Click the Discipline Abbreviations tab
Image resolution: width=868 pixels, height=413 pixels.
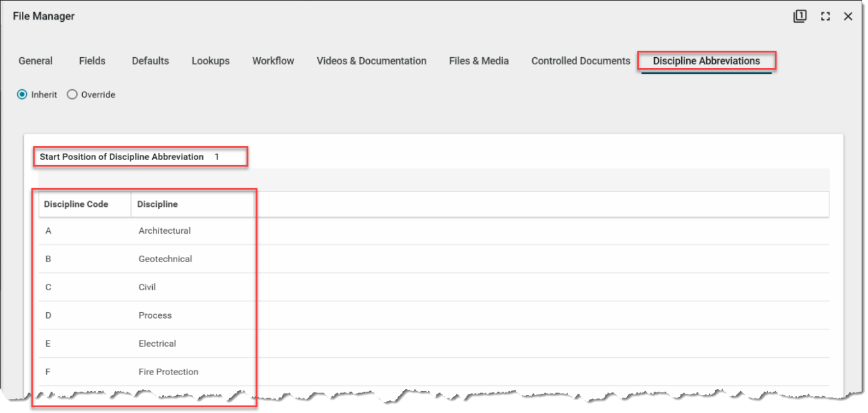tap(706, 61)
